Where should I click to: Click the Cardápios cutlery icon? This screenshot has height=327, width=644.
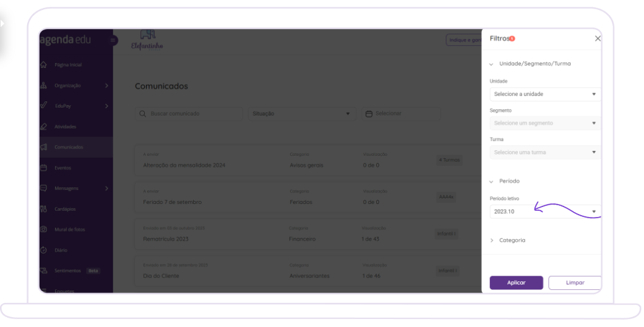[43, 209]
